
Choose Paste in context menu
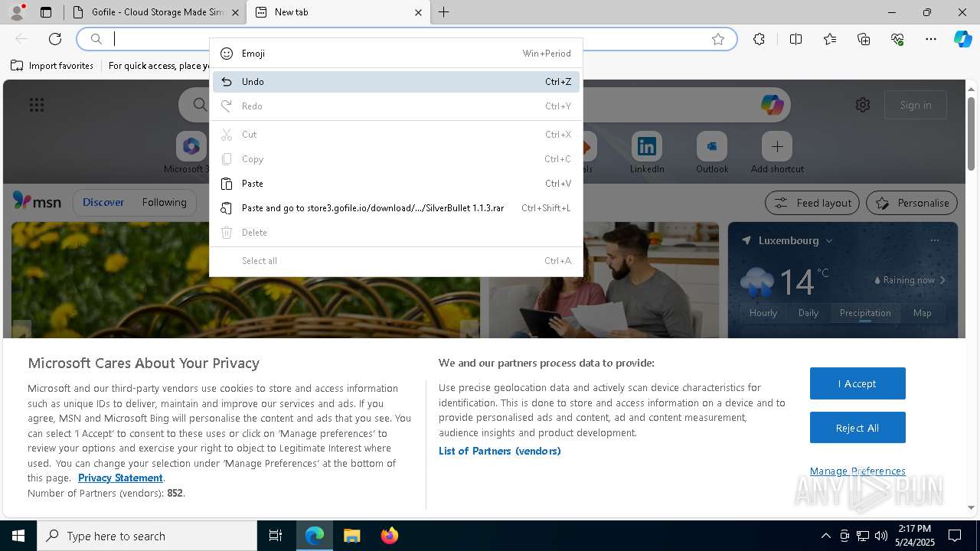pos(396,184)
